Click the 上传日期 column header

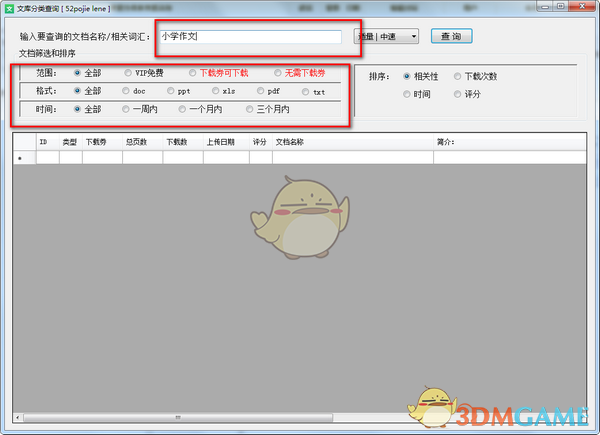click(227, 142)
